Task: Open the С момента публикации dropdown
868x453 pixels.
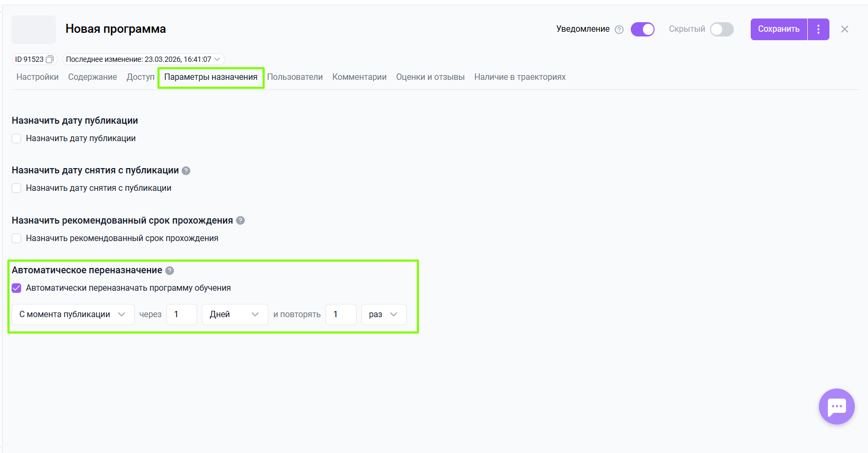Action: click(x=73, y=315)
